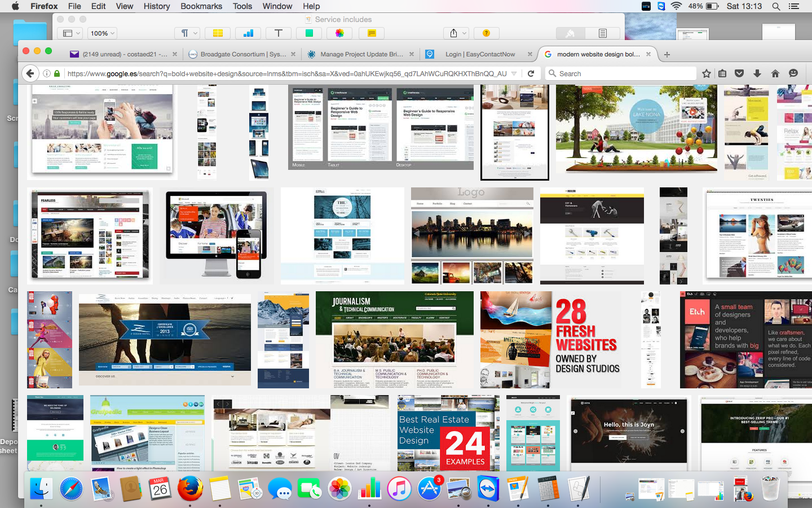The height and width of the screenshot is (508, 812).
Task: Open the Pages Share dropdown
Action: pos(458,33)
